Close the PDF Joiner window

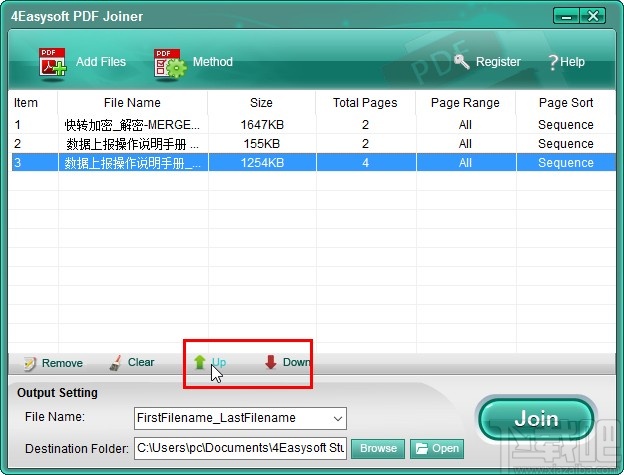pyautogui.click(x=593, y=16)
